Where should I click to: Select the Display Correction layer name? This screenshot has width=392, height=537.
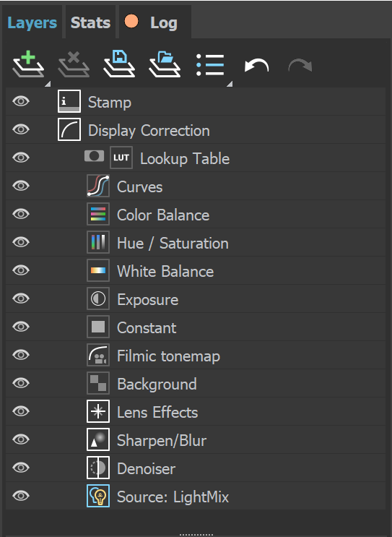click(x=149, y=131)
